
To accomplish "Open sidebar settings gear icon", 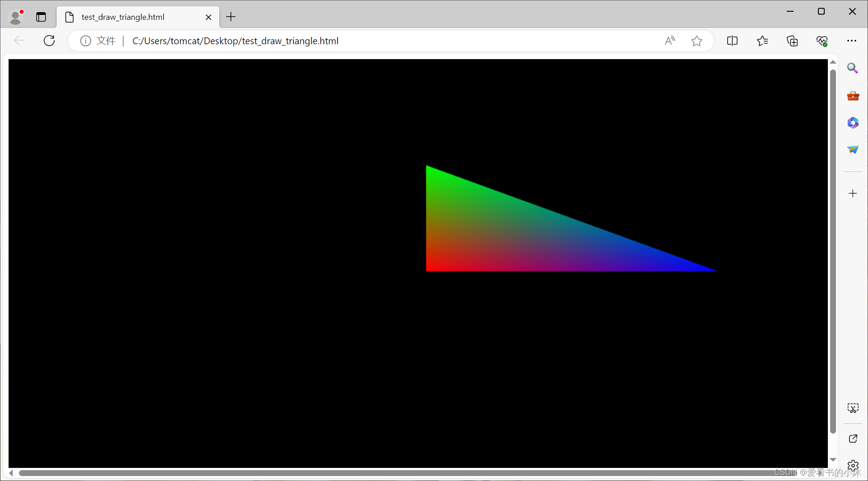I will click(x=853, y=465).
